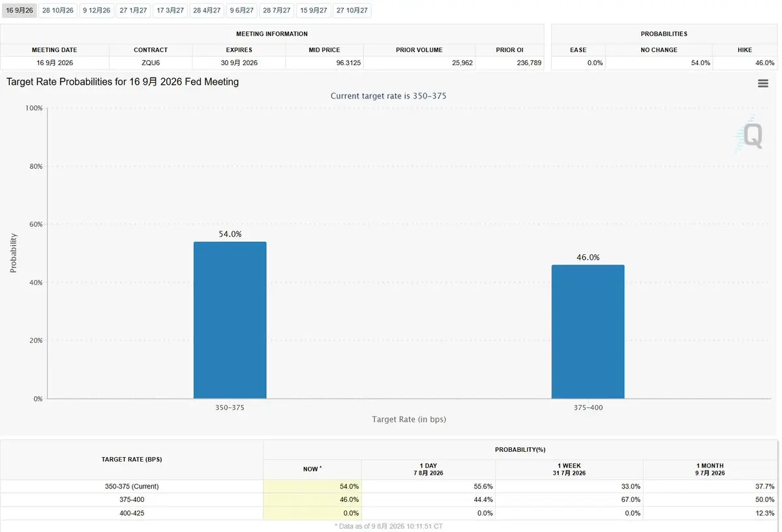Click the NOW column header
The width and height of the screenshot is (782, 532).
312,469
